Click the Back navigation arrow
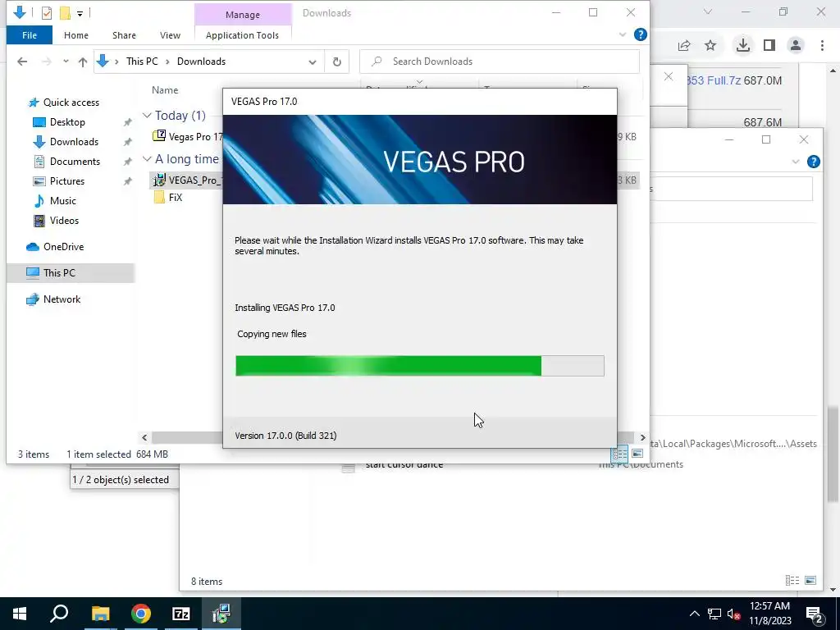The image size is (840, 630). (22, 62)
